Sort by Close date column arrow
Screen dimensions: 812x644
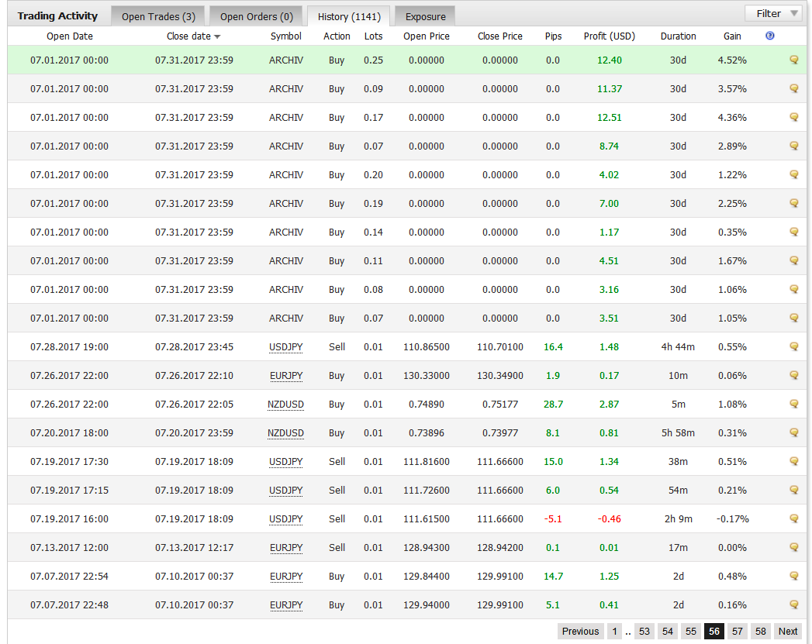click(217, 36)
